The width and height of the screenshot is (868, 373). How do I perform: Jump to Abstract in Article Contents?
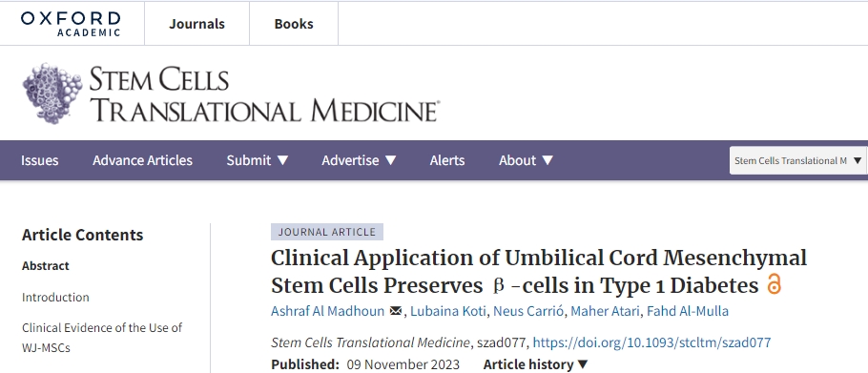[x=46, y=265]
